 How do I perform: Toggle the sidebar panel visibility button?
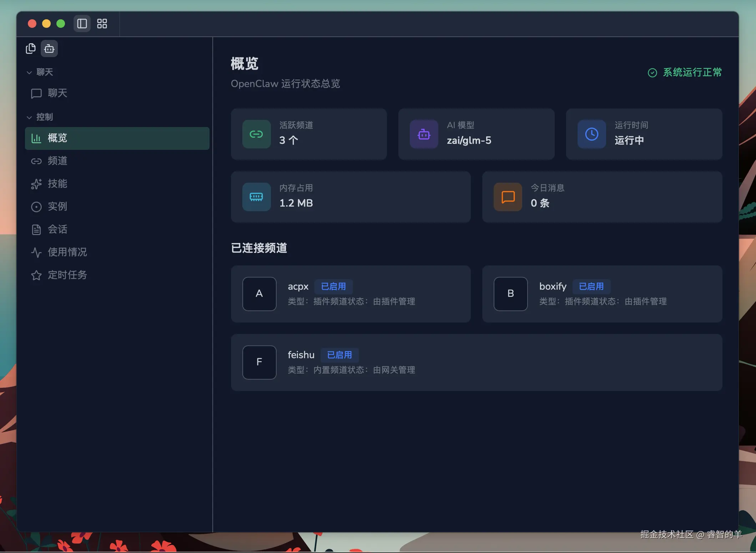[x=82, y=24]
